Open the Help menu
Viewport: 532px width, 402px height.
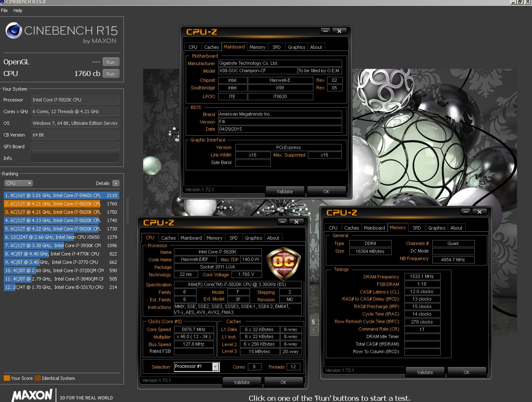[x=18, y=10]
